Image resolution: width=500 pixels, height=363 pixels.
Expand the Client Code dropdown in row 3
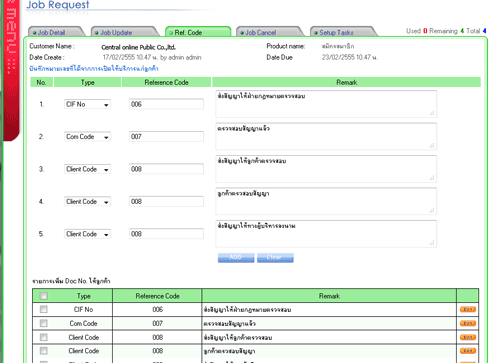pyautogui.click(x=87, y=169)
